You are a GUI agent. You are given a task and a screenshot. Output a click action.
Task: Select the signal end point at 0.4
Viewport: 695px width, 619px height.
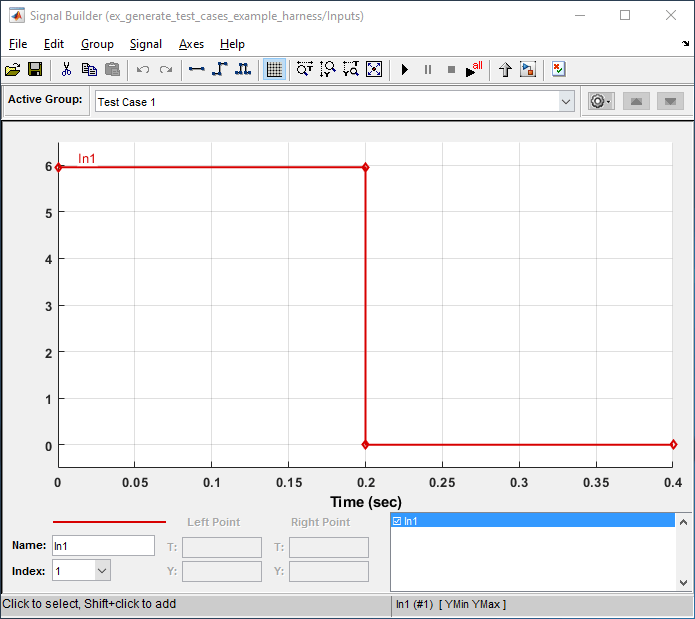pos(673,444)
